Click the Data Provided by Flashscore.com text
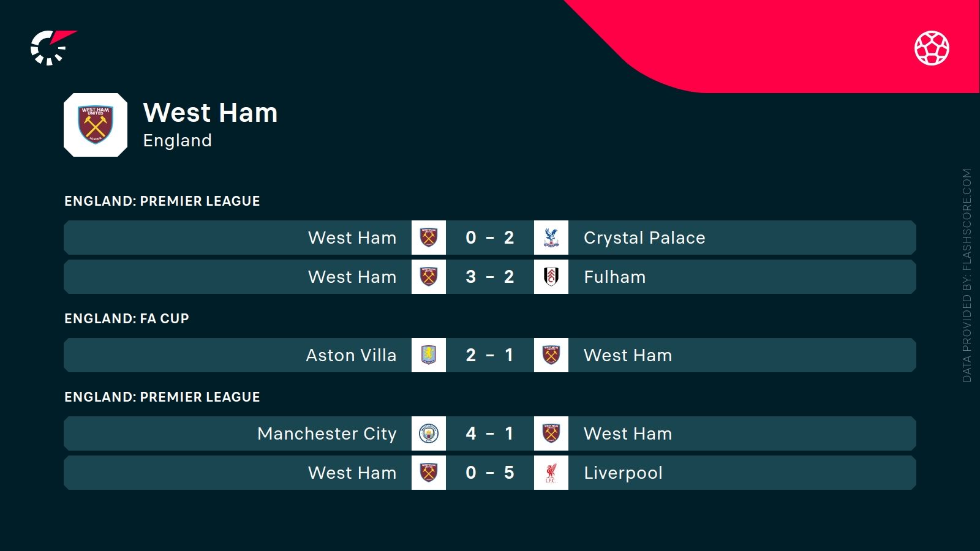Viewport: 980px width, 551px height. pos(967,275)
